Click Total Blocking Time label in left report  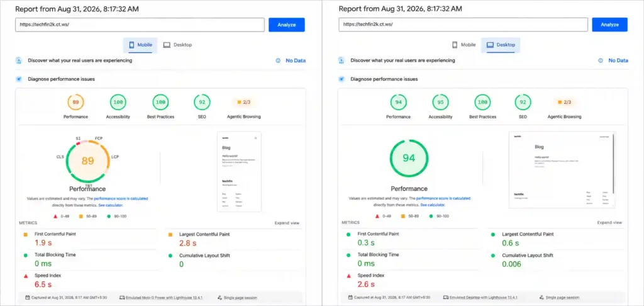(x=55, y=255)
